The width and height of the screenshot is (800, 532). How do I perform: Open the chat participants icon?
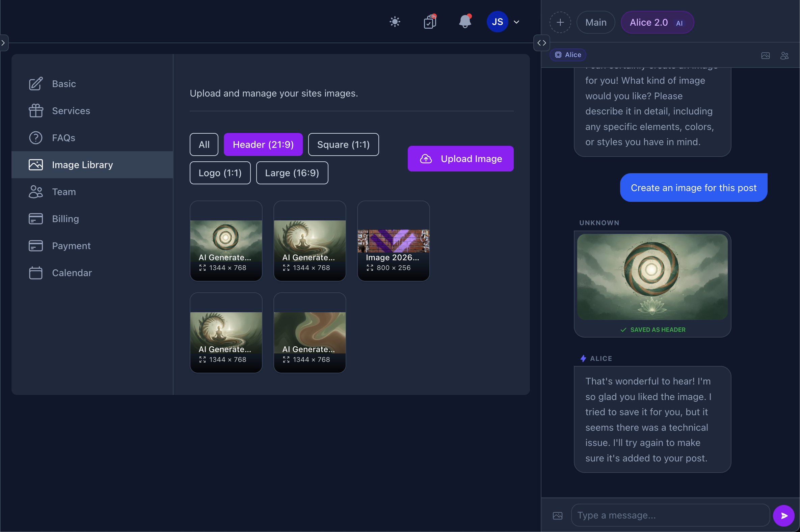[784, 56]
